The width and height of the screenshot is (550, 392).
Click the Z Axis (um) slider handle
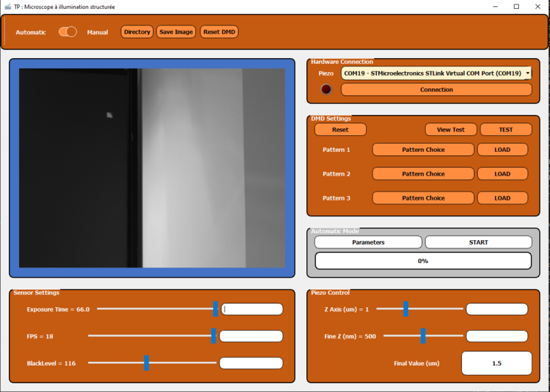coord(406,309)
